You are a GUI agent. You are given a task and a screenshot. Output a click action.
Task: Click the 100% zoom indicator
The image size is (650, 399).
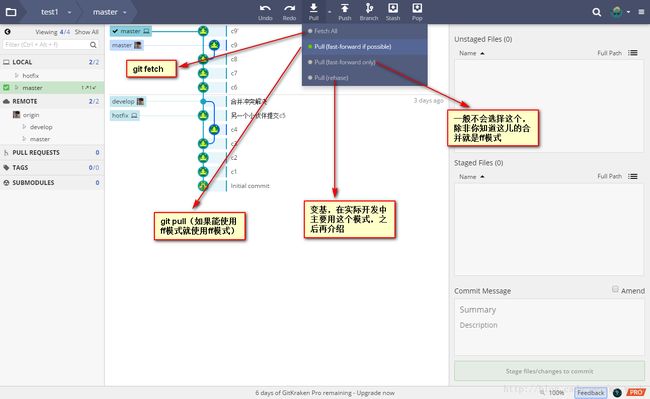tap(556, 393)
